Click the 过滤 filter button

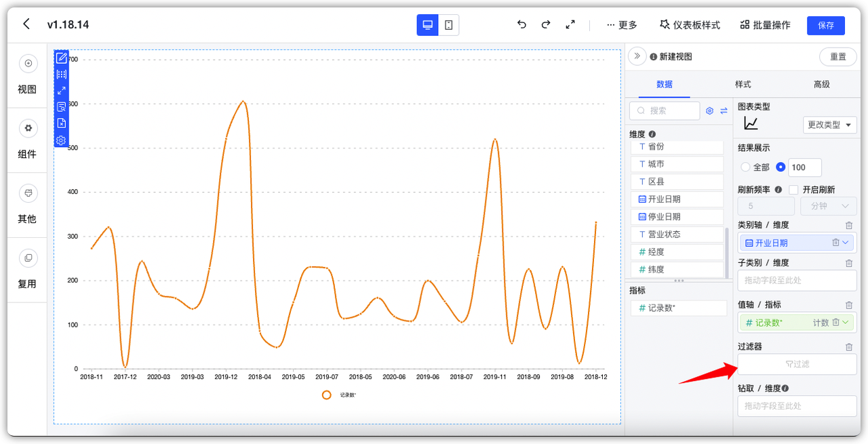pos(797,364)
